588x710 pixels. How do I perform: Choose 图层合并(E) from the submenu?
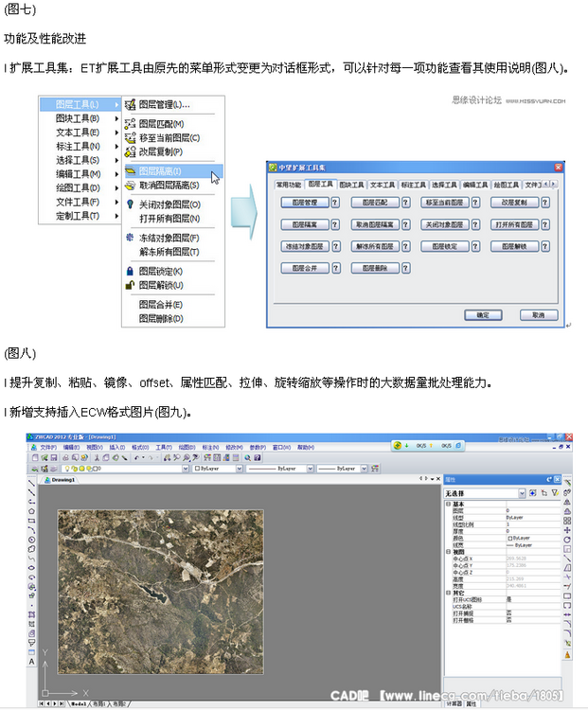point(173,305)
